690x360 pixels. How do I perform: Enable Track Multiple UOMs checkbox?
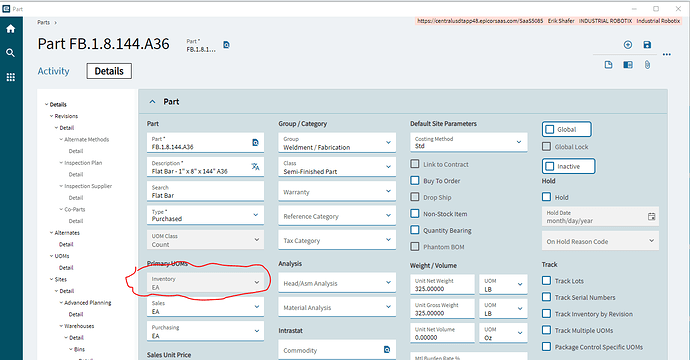547,330
